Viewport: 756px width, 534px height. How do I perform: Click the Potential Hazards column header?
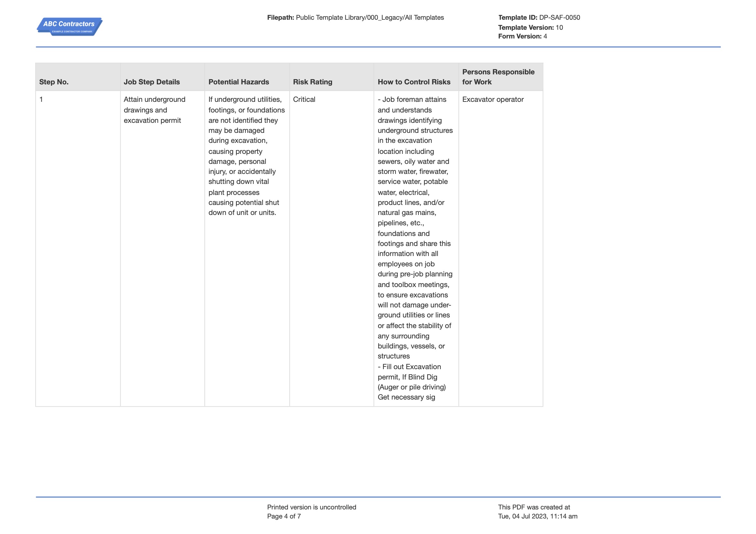(239, 82)
